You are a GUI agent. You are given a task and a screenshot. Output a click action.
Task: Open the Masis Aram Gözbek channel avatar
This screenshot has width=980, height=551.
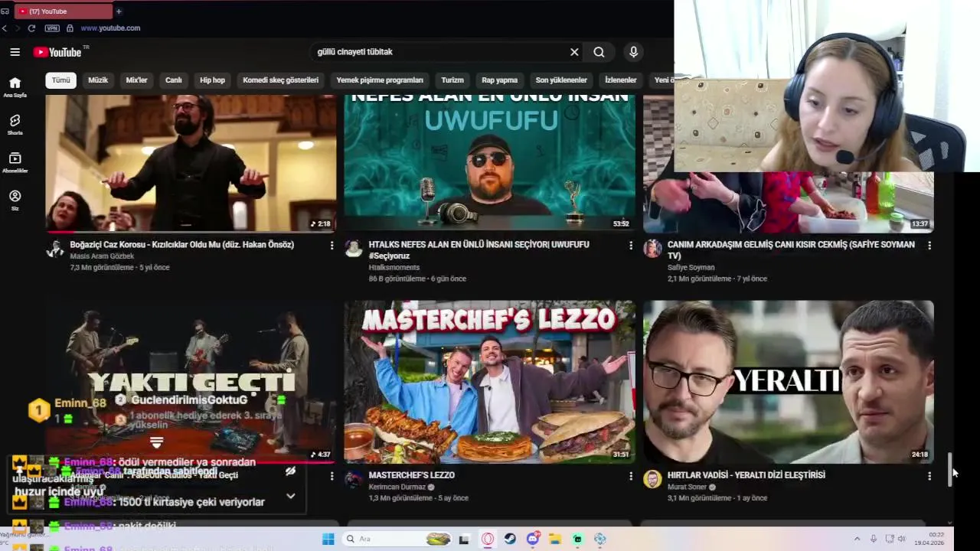(x=55, y=249)
